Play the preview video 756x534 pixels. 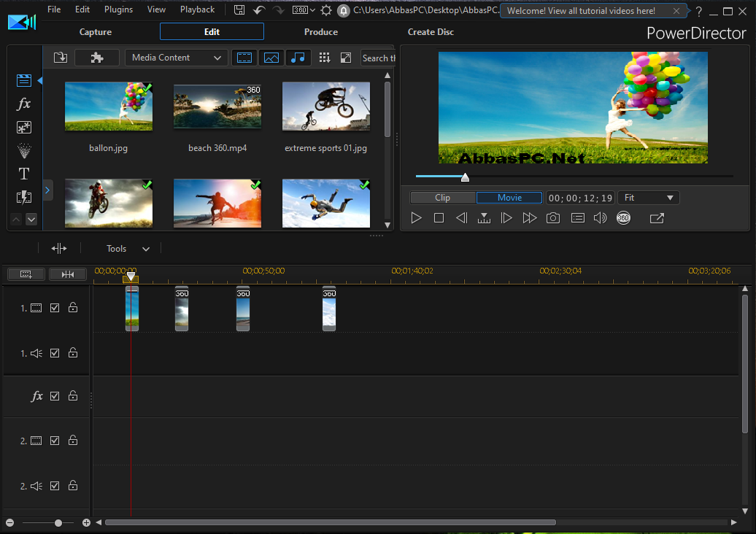pos(416,218)
